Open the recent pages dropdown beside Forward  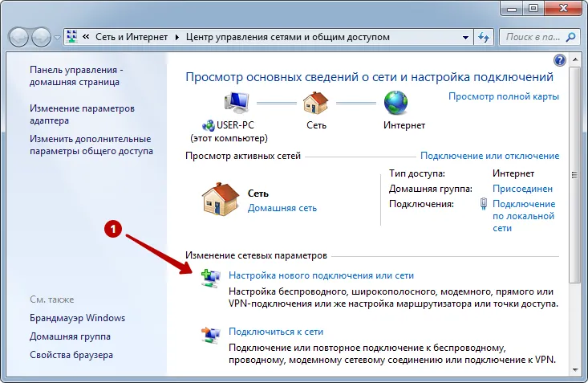(58, 38)
